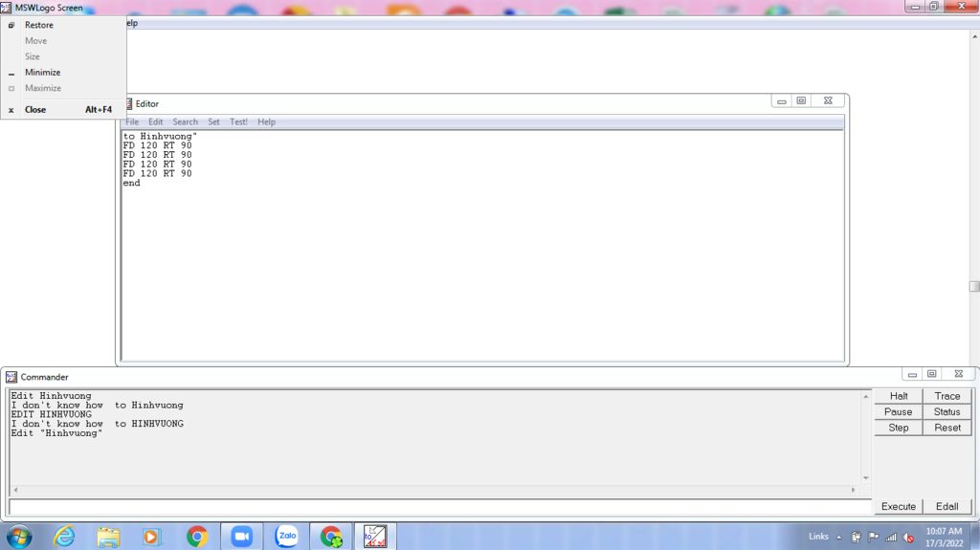
Task: Open media player taskbar icon
Action: click(x=152, y=537)
